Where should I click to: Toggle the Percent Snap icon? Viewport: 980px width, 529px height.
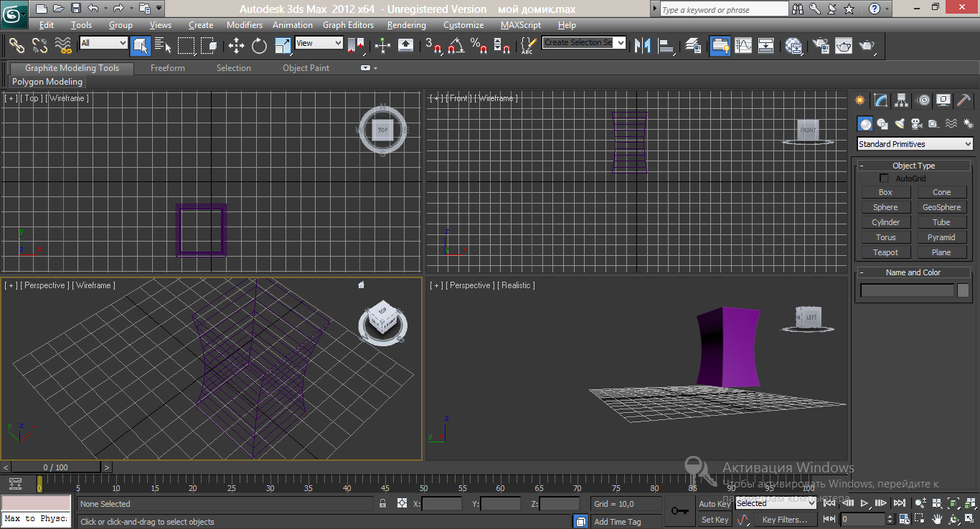point(479,46)
